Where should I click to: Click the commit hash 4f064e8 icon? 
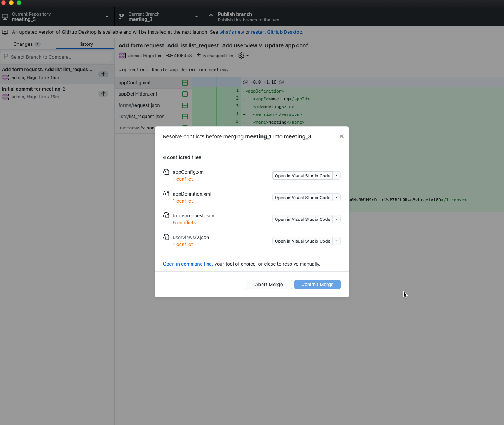tap(169, 56)
